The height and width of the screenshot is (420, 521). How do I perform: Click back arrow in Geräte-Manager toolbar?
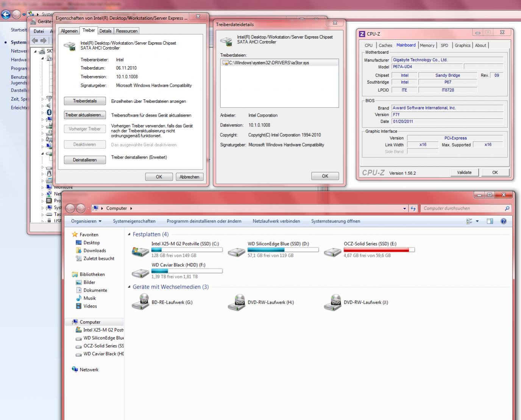(x=35, y=40)
